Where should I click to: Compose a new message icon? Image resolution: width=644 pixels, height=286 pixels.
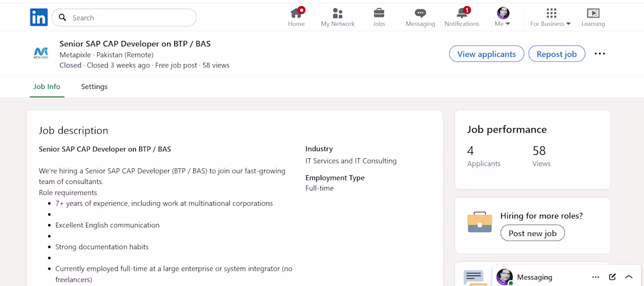(612, 277)
